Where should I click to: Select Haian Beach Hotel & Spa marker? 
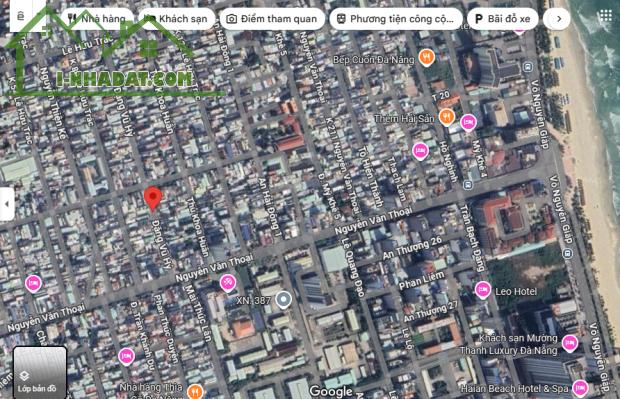[580, 388]
